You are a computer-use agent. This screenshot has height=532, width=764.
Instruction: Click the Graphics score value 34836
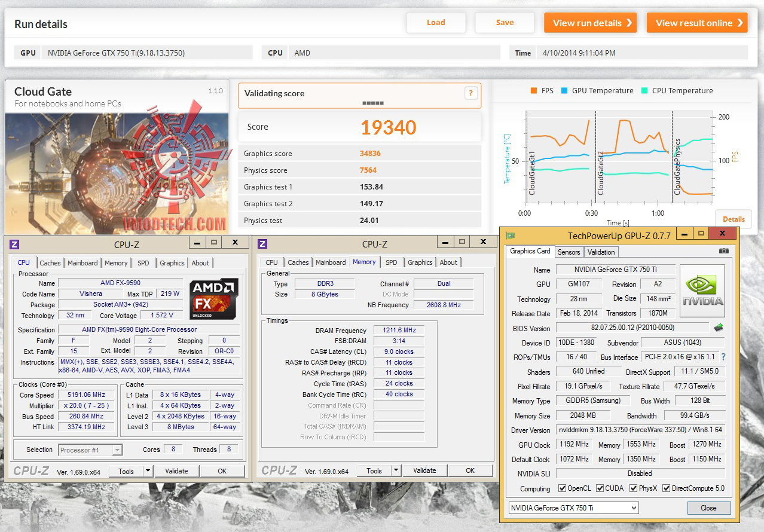(370, 154)
